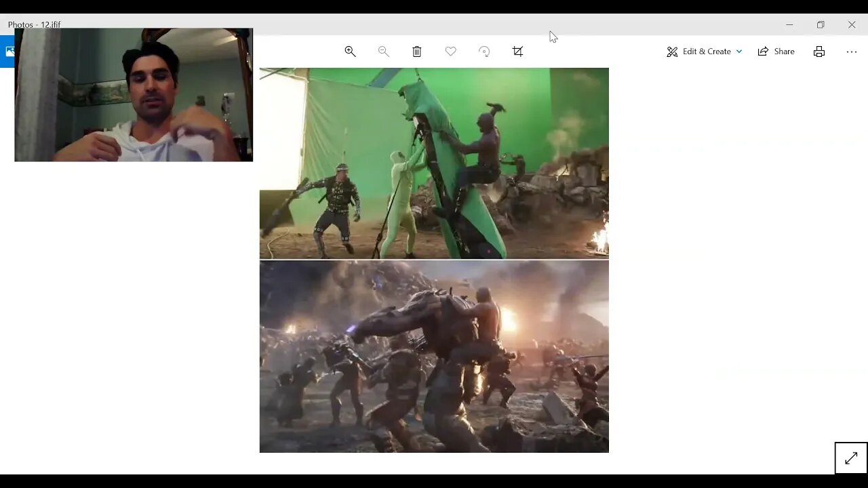The image size is (868, 488).
Task: Share the photo
Action: point(776,52)
